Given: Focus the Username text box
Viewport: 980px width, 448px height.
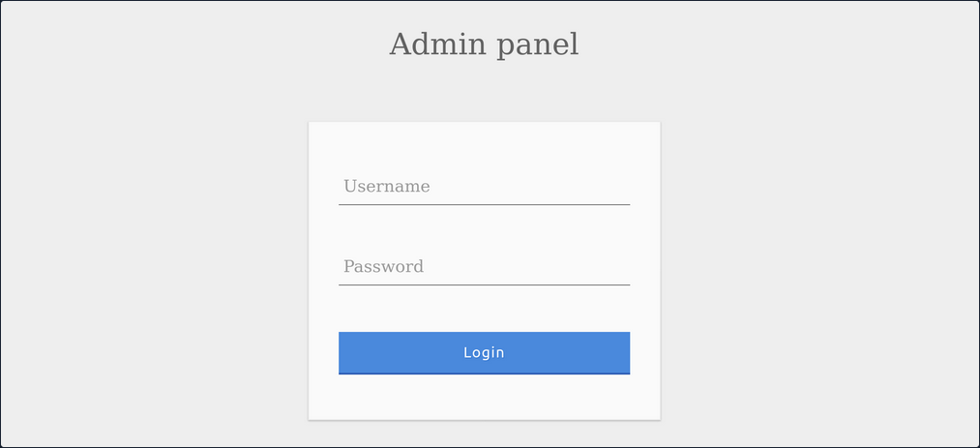Looking at the screenshot, I should point(484,187).
